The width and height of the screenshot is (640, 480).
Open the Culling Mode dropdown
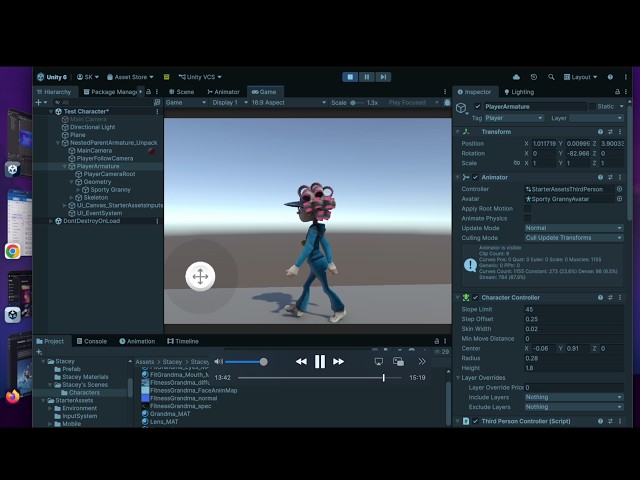tap(574, 238)
